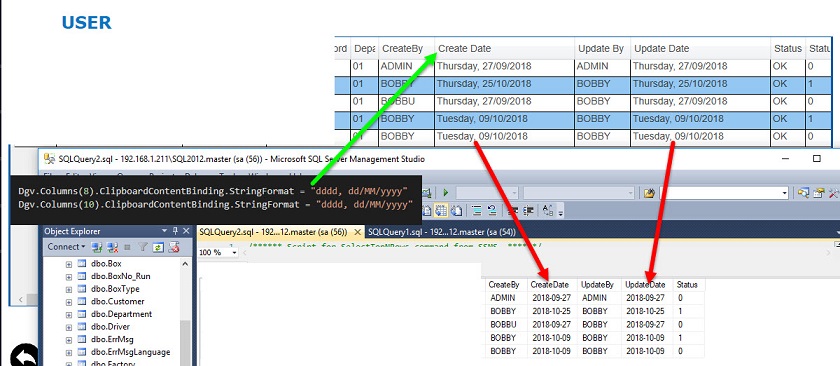This screenshot has height=366, width=840.
Task: Close the Object Explorer panel
Action: tap(186, 231)
